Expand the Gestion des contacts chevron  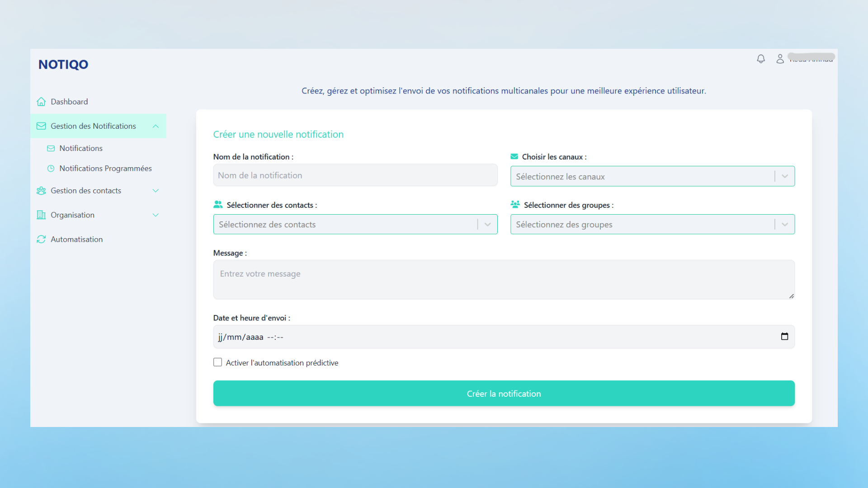tap(156, 191)
